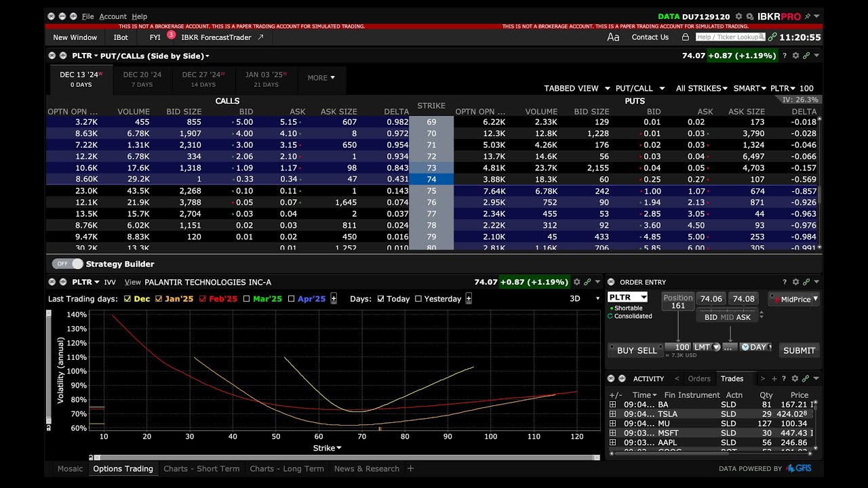Expand the MORE expirations dropdown
Image resolution: width=868 pixels, height=488 pixels.
point(321,78)
